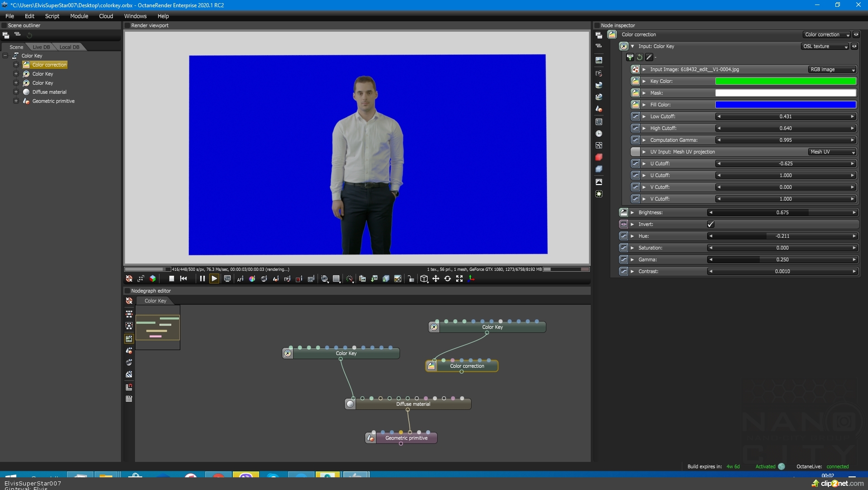Click the highlighted play render button
This screenshot has width=868, height=490.
coord(214,279)
